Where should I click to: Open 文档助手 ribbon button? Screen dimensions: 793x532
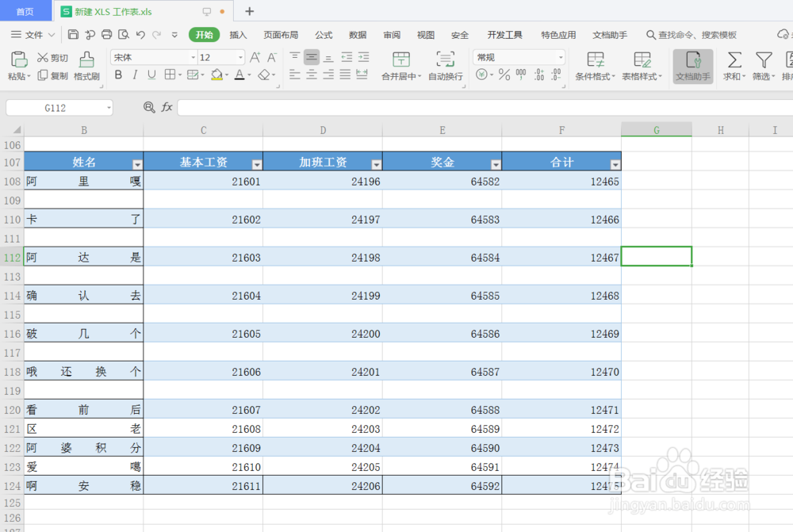click(693, 67)
